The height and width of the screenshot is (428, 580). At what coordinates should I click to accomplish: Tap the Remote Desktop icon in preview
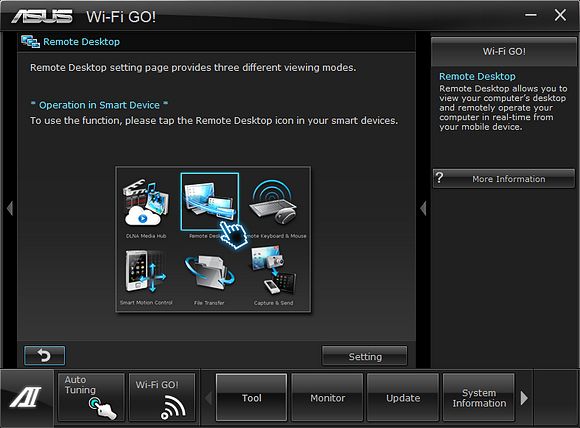click(x=209, y=201)
